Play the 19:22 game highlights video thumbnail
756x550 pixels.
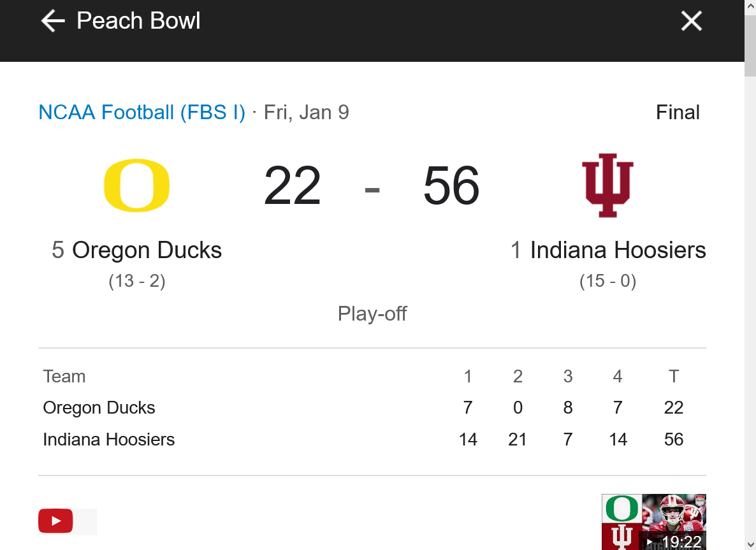(653, 523)
